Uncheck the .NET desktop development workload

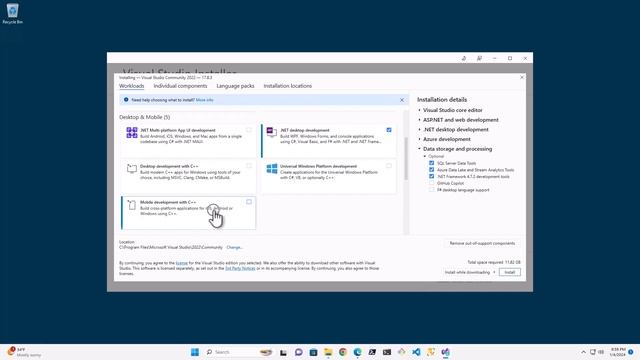[x=389, y=130]
